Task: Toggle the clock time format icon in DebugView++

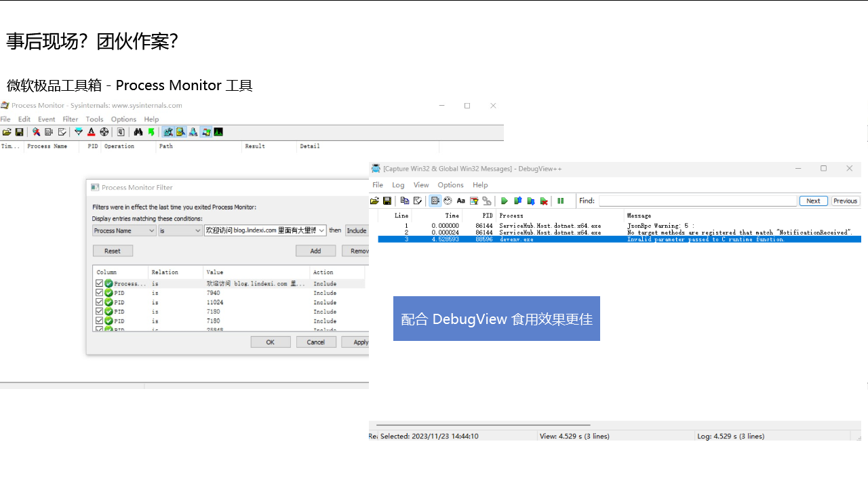Action: click(x=448, y=201)
